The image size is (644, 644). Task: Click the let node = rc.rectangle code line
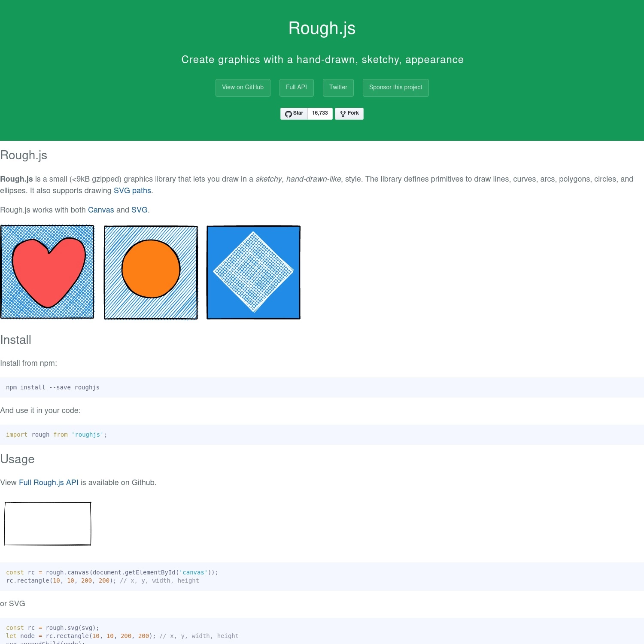122,636
